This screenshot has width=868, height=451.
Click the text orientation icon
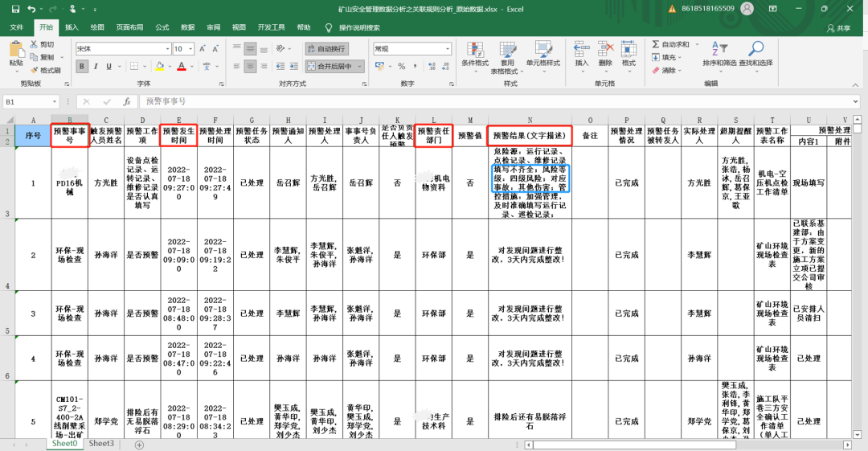click(x=281, y=49)
